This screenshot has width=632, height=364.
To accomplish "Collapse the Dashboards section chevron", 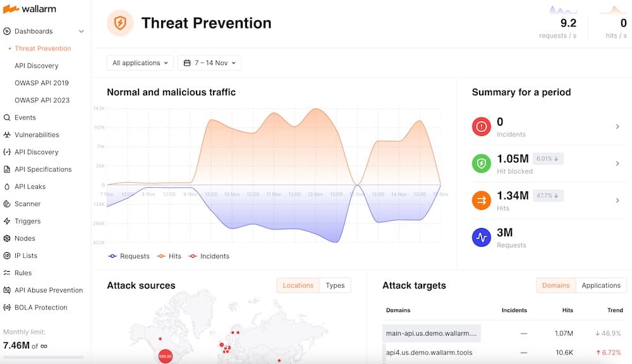I will pos(81,30).
